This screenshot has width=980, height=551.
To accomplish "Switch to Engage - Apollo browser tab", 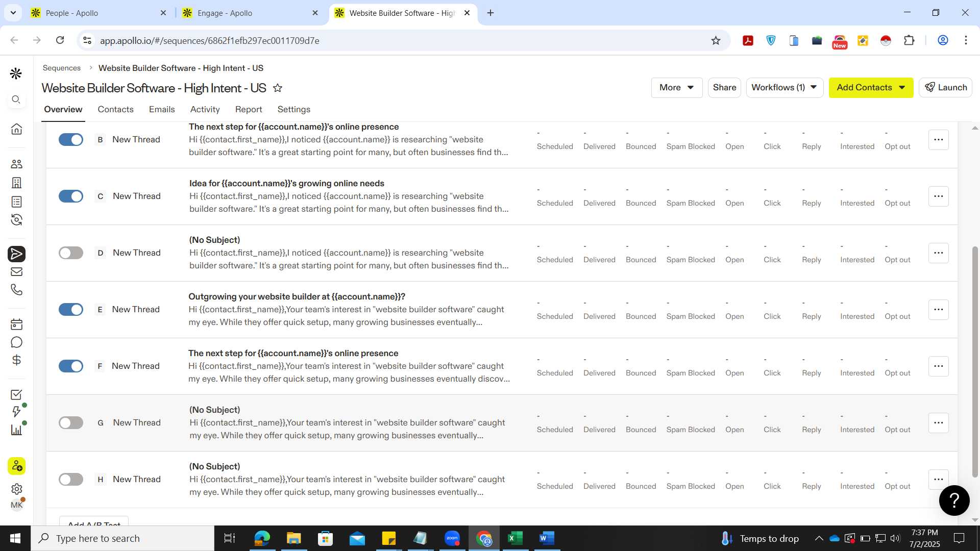I will 249,13.
